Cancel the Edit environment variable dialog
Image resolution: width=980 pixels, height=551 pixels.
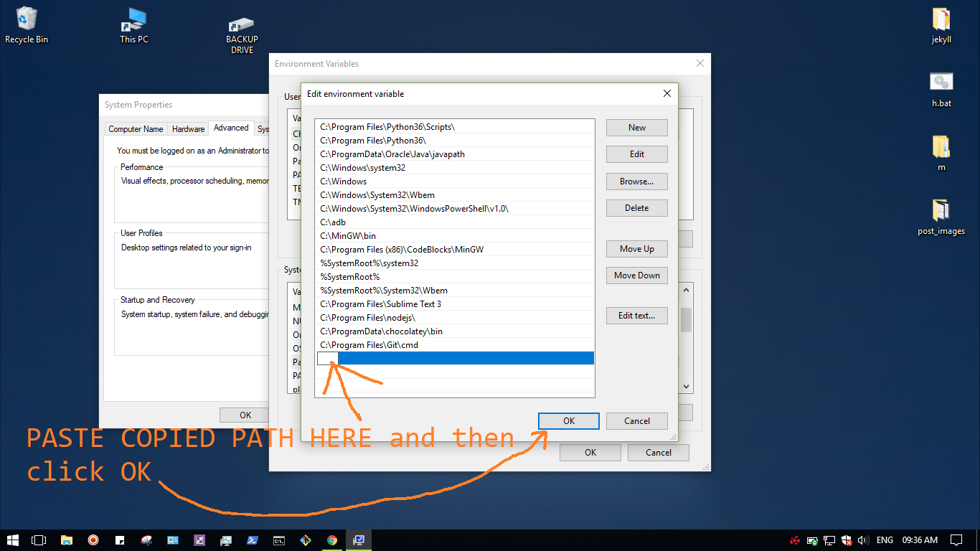coord(637,421)
